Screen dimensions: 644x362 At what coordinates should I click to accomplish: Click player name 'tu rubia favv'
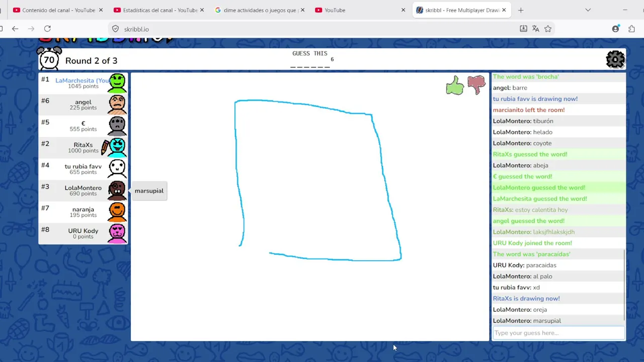point(83,166)
